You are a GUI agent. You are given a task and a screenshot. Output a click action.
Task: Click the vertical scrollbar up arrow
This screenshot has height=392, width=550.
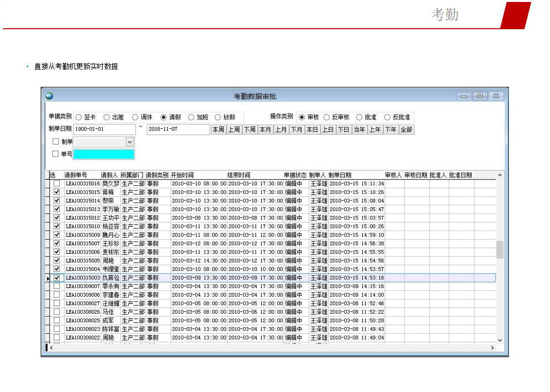(499, 175)
